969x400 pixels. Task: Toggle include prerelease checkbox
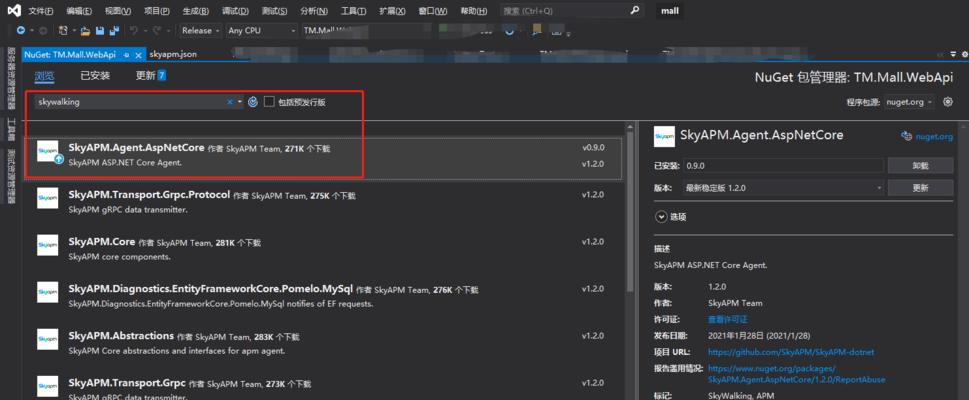click(x=269, y=102)
